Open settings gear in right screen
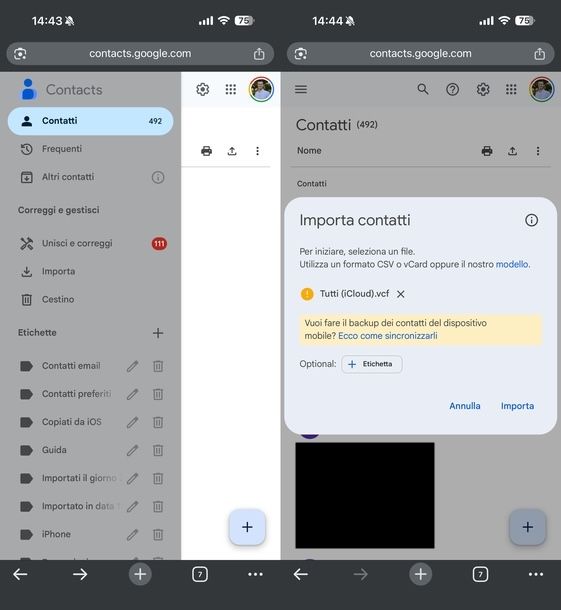Viewport: 561px width, 610px height. click(483, 89)
